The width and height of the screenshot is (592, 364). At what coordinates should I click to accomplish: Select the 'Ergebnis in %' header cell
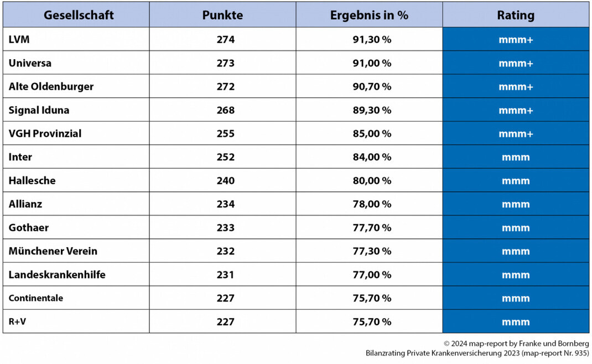click(369, 15)
